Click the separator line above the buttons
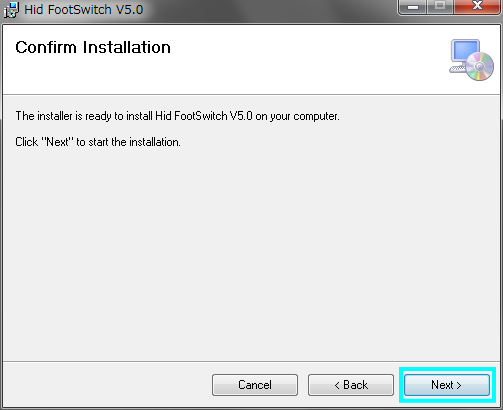This screenshot has width=503, height=410. coord(251,361)
